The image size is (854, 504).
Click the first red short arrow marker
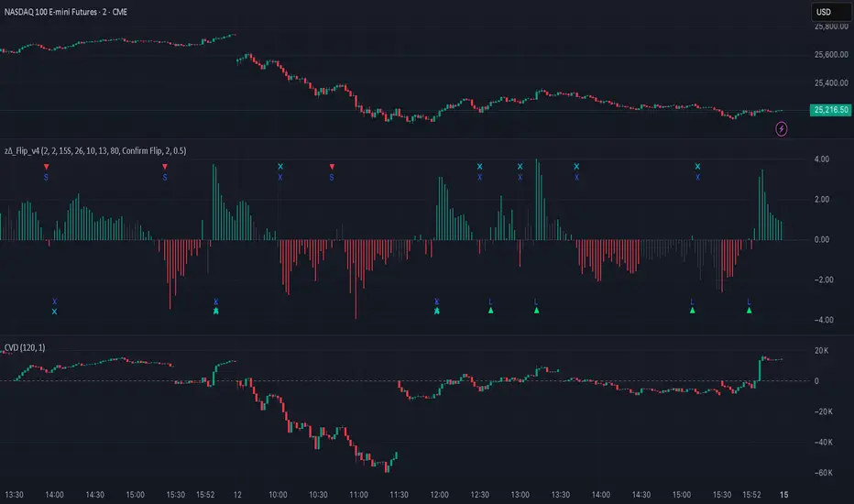(x=47, y=167)
